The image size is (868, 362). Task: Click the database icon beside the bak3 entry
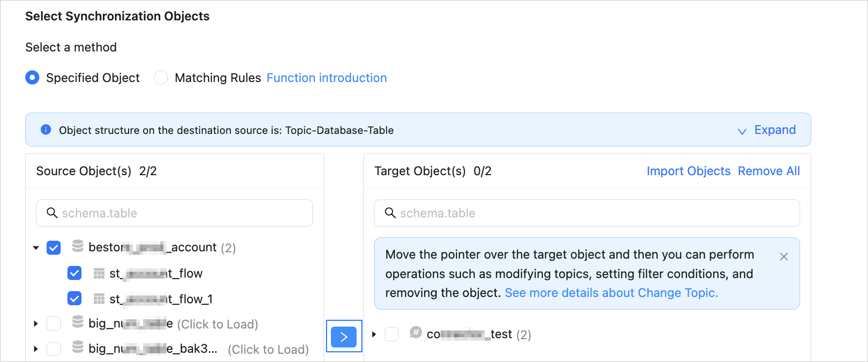(78, 347)
